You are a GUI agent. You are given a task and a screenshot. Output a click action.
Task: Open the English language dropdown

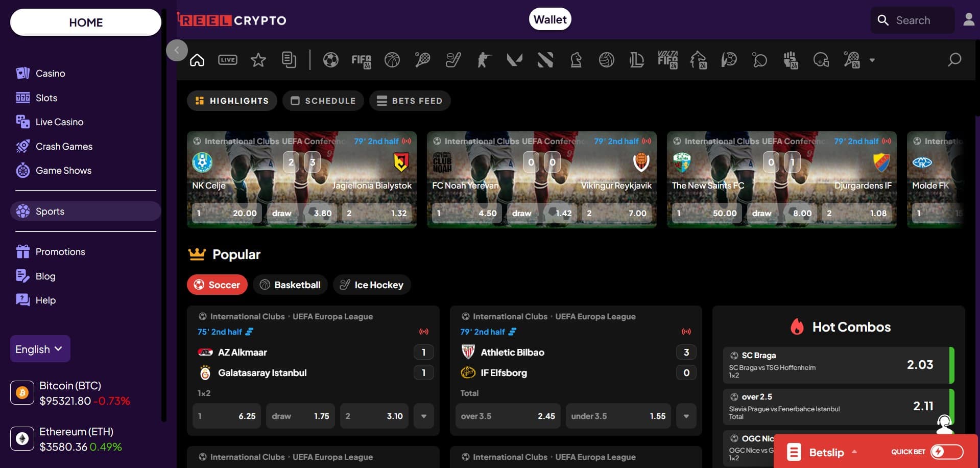(40, 349)
